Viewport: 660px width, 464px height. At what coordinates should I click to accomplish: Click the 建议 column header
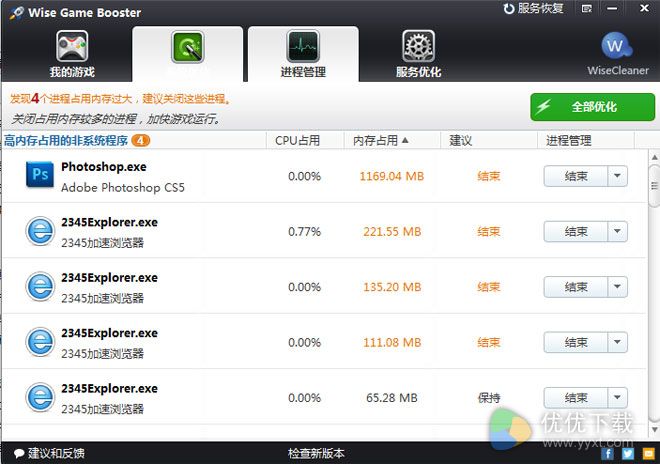pyautogui.click(x=489, y=140)
